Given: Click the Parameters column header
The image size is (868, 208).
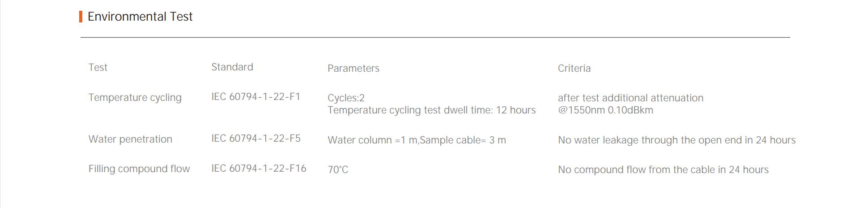Looking at the screenshot, I should [353, 69].
